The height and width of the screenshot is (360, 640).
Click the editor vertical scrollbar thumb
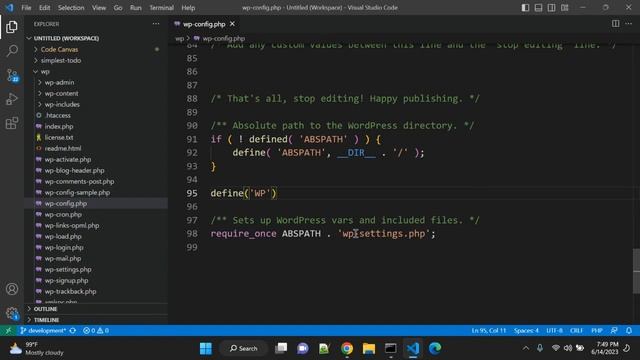[636, 271]
